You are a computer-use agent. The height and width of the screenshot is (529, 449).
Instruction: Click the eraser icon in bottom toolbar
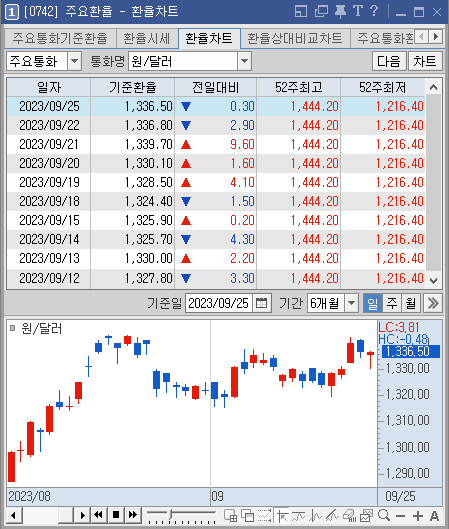(349, 516)
